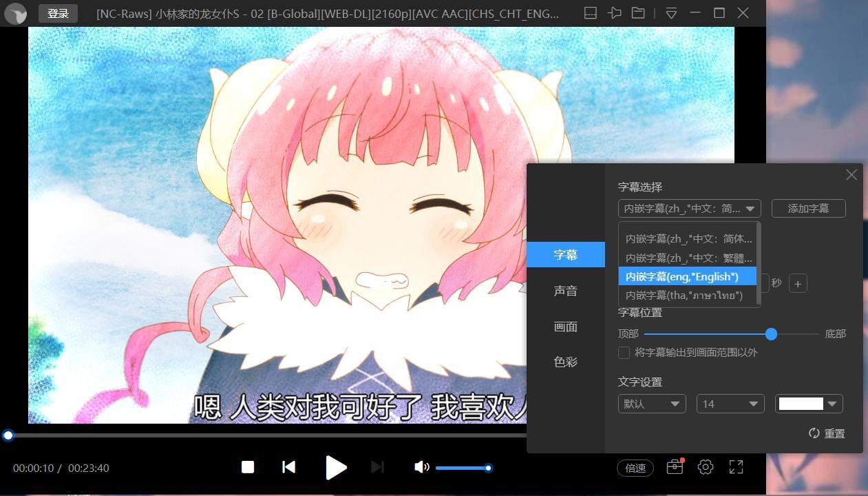Select the English embedded subtitle option
The width and height of the screenshot is (868, 496).
pyautogui.click(x=687, y=276)
